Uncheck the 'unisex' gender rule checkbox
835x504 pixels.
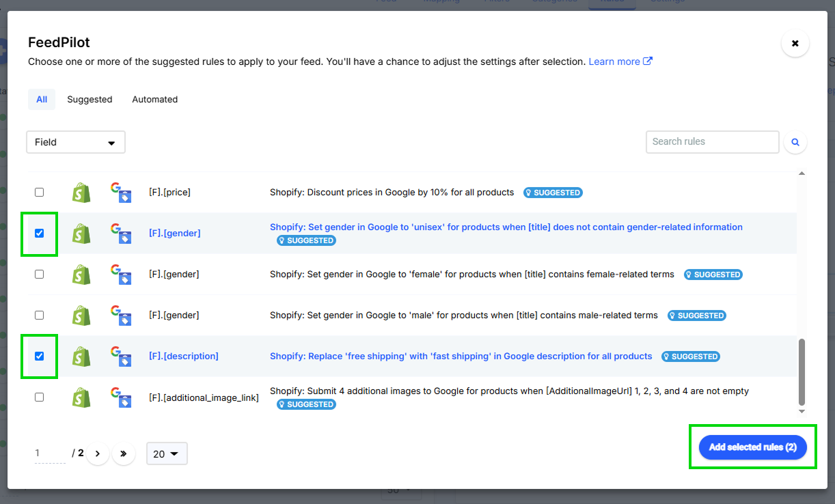[x=39, y=234]
